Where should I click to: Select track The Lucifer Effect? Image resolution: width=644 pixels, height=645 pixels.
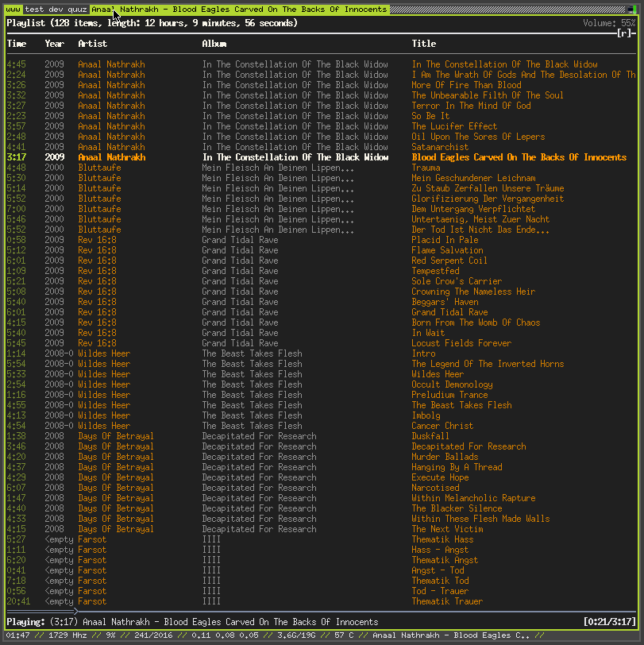point(454,126)
